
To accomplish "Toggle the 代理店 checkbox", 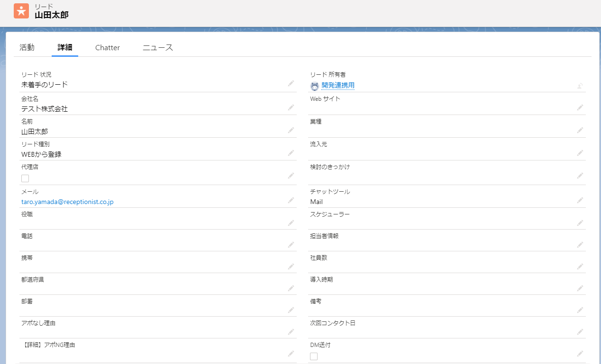I will (25, 178).
